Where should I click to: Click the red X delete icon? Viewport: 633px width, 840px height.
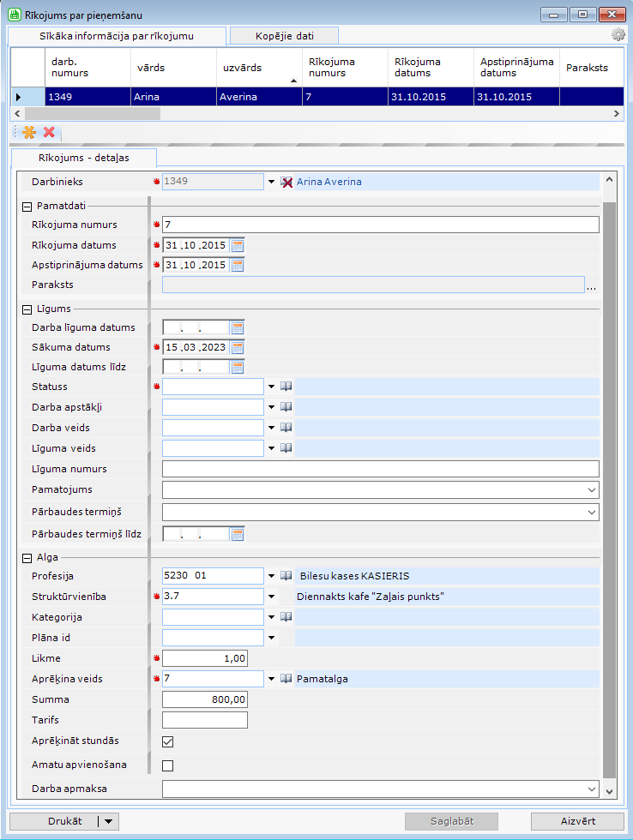pyautogui.click(x=49, y=132)
